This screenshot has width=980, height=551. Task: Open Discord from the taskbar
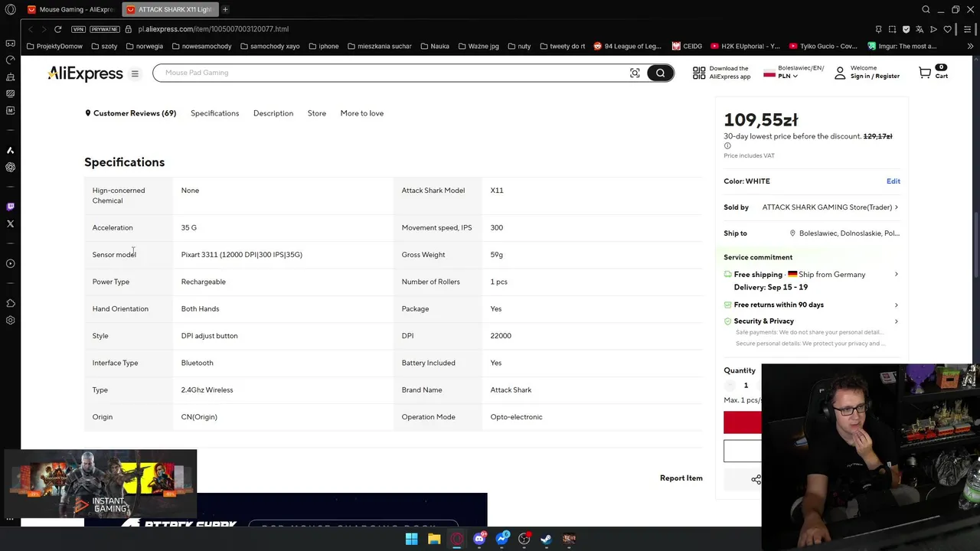pos(479,539)
